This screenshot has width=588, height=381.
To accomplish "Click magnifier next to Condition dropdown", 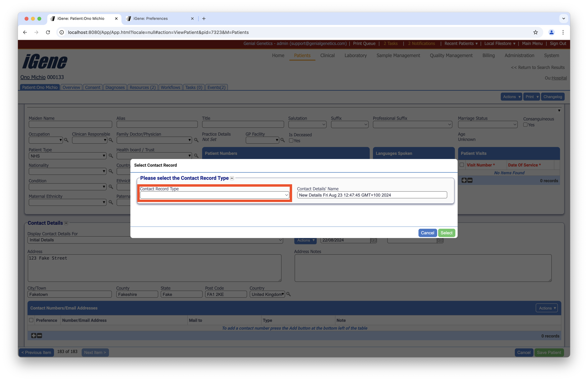I will click(111, 187).
